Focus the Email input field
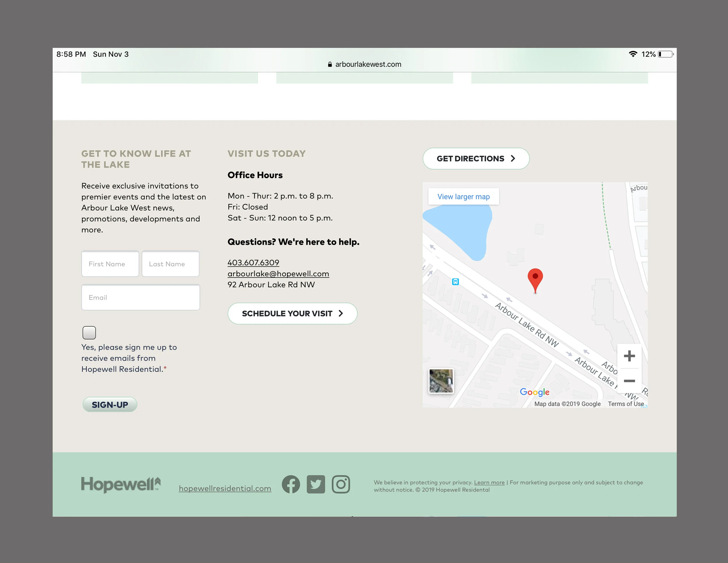Image resolution: width=728 pixels, height=563 pixels. [x=140, y=297]
